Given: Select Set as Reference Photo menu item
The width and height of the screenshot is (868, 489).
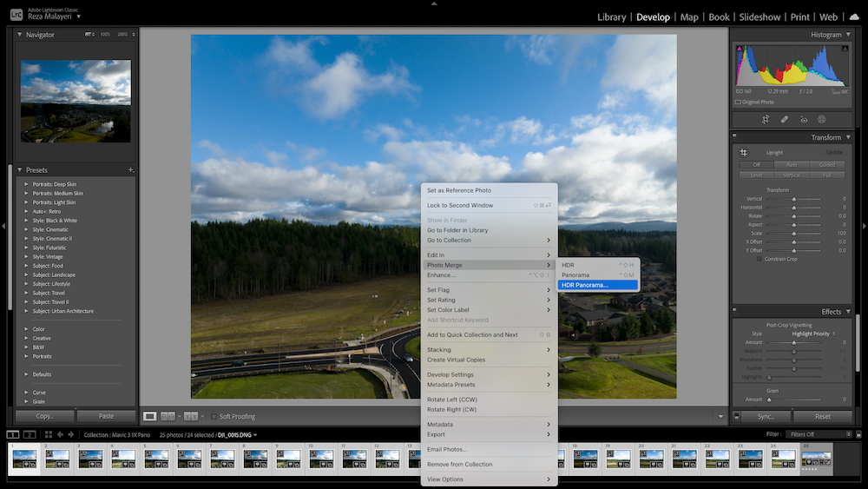Looking at the screenshot, I should tap(489, 190).
